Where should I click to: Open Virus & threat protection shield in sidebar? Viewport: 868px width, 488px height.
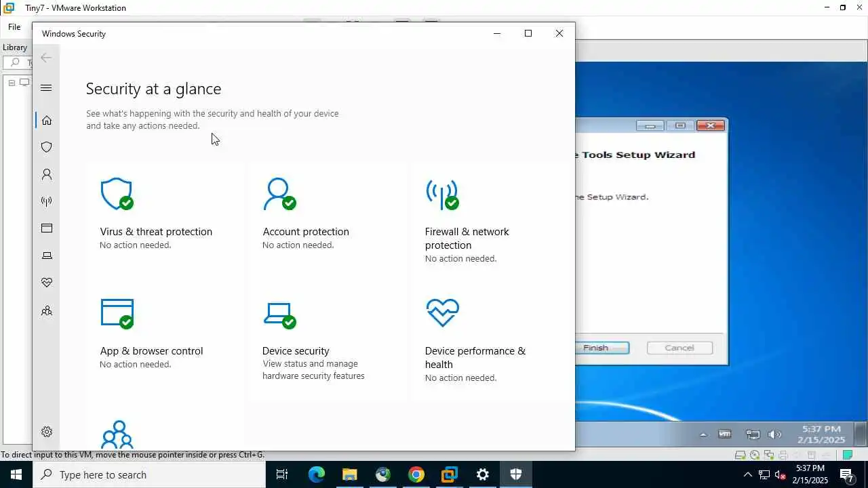pos(47,147)
